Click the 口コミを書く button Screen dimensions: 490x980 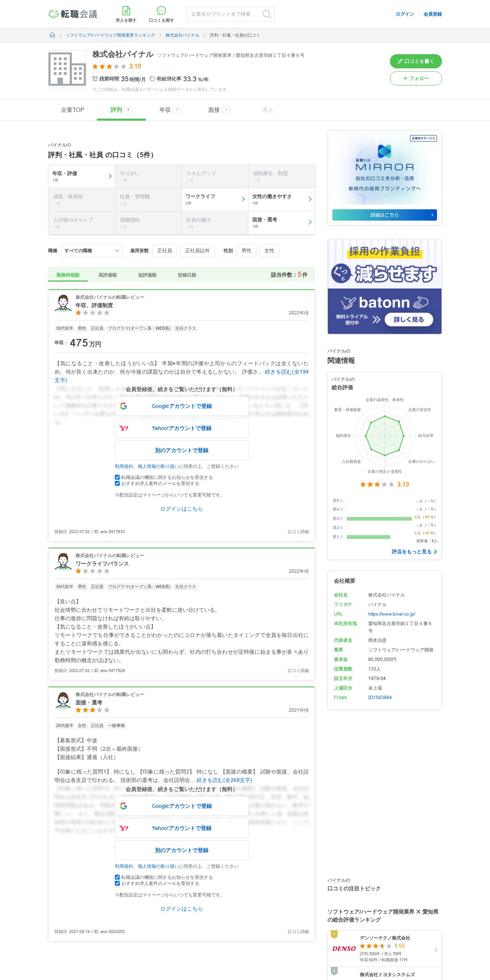click(x=416, y=61)
